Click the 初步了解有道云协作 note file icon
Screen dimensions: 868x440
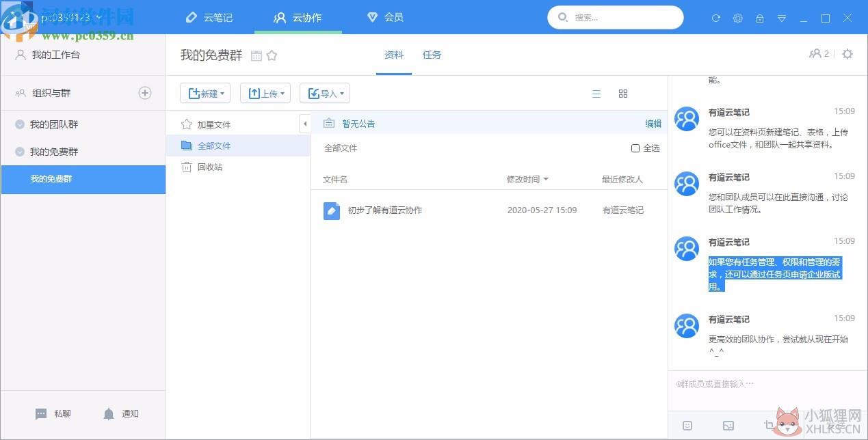(332, 210)
